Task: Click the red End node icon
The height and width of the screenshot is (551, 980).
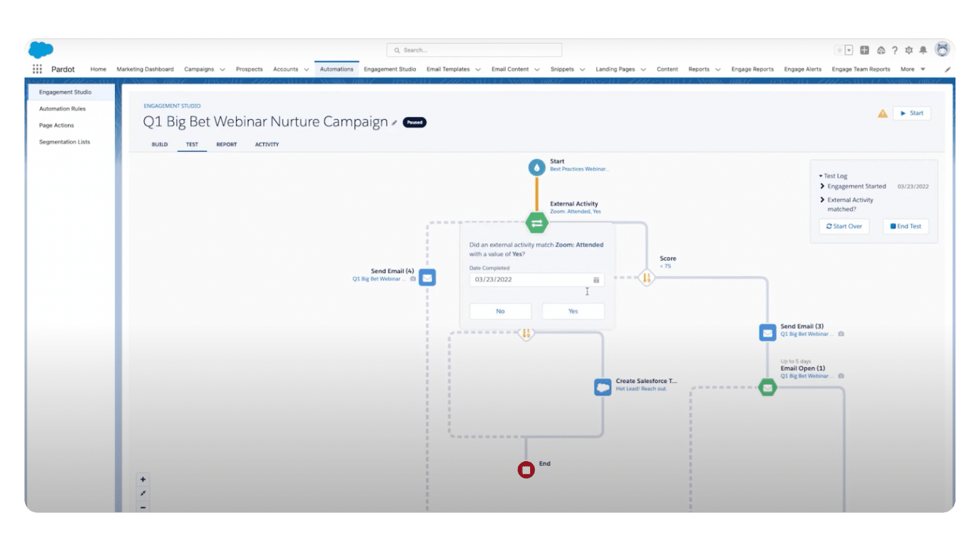Action: tap(525, 469)
